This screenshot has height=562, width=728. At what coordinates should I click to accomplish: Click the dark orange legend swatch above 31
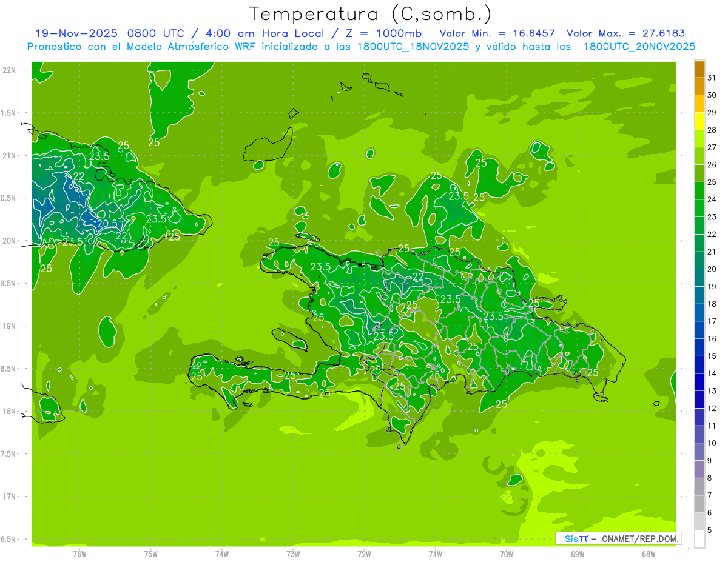[699, 70]
